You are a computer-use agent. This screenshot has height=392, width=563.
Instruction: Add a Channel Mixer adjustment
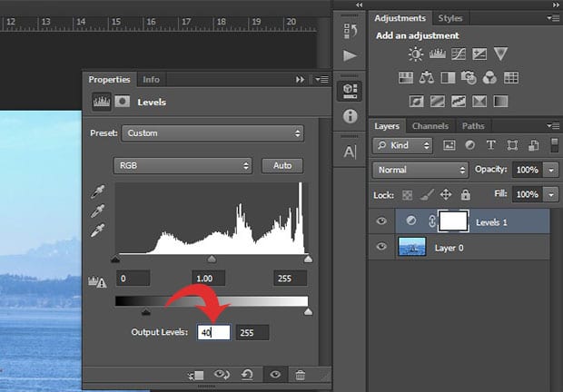point(489,77)
